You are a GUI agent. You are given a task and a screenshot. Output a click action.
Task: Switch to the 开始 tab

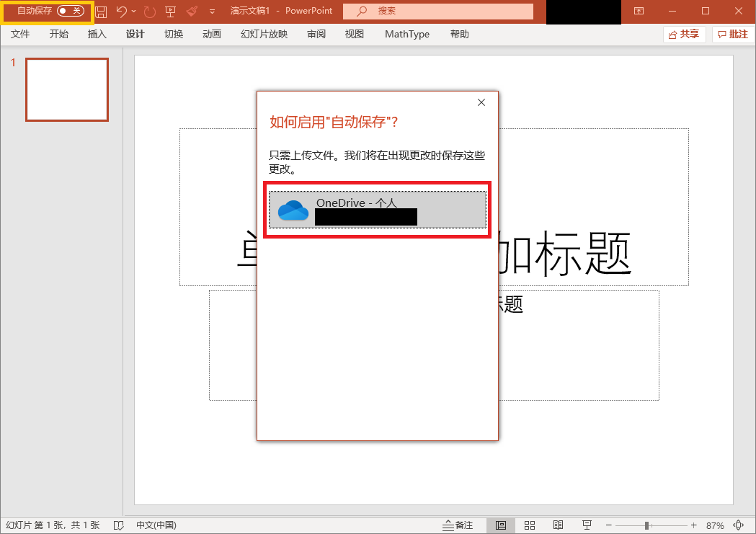(x=59, y=34)
